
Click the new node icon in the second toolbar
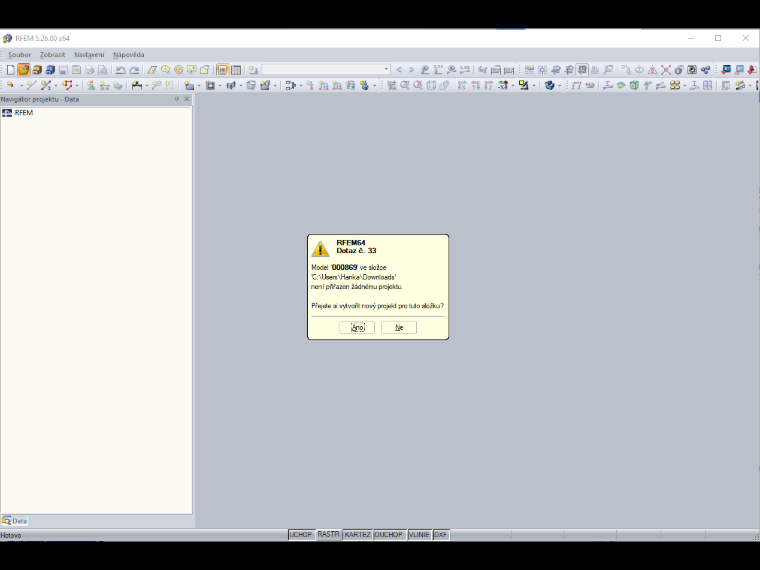tap(10, 85)
